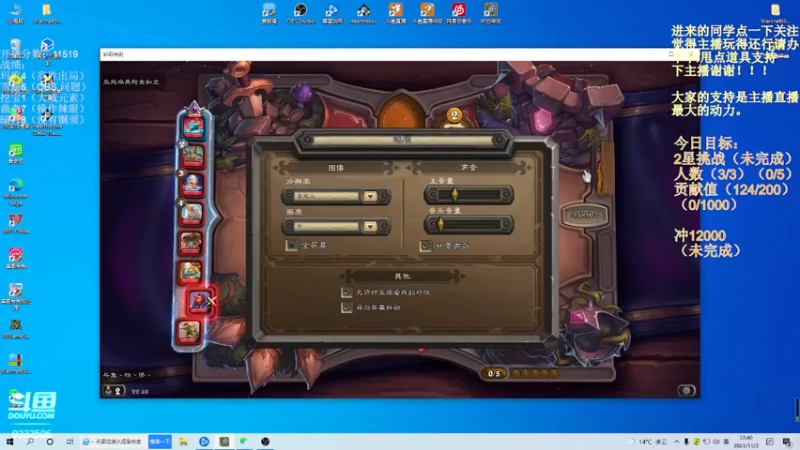Open File Explorer from the taskbar
This screenshot has width=800, height=450.
(183, 442)
